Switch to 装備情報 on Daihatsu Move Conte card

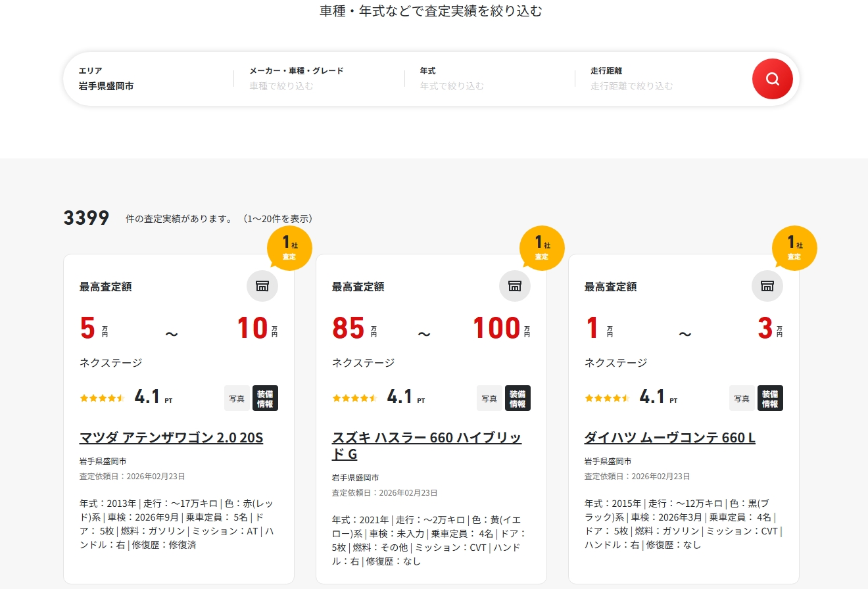[x=770, y=398]
